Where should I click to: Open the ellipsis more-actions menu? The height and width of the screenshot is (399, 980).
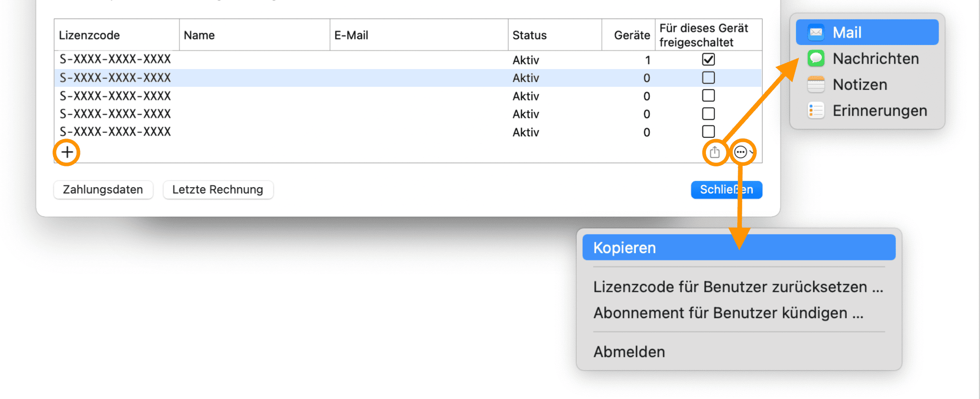coord(741,152)
